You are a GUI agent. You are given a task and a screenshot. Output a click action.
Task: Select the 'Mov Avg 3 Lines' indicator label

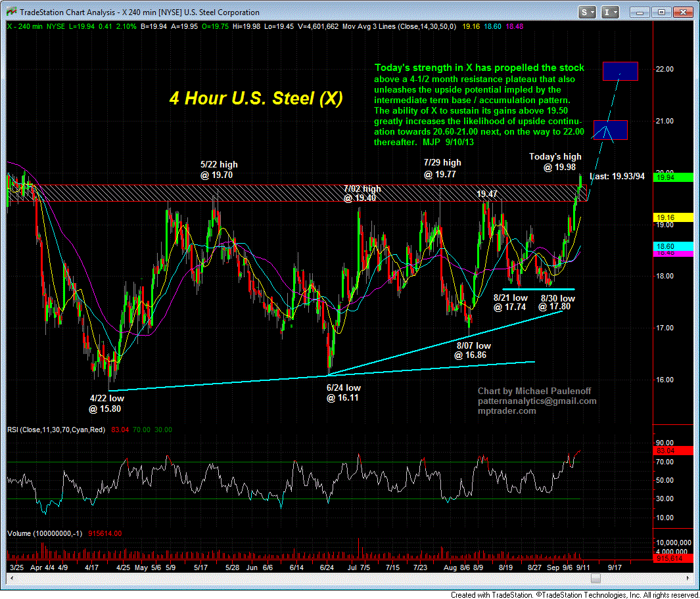pos(369,27)
